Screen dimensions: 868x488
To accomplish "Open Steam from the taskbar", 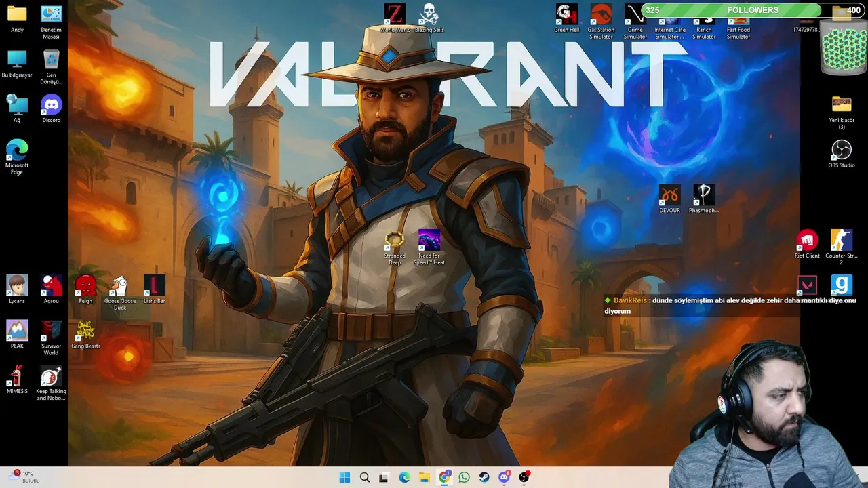I will pyautogui.click(x=484, y=477).
